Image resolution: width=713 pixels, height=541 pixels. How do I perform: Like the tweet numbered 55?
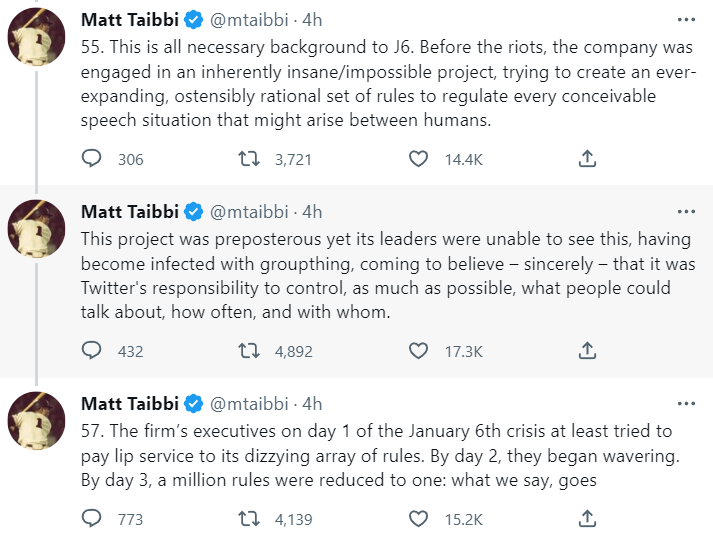pyautogui.click(x=419, y=159)
